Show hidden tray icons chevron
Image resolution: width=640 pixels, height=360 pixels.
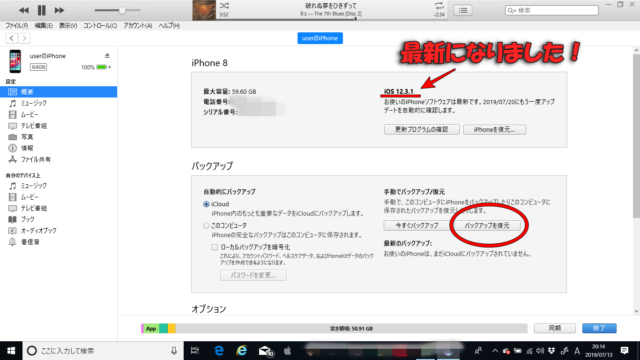click(495, 351)
